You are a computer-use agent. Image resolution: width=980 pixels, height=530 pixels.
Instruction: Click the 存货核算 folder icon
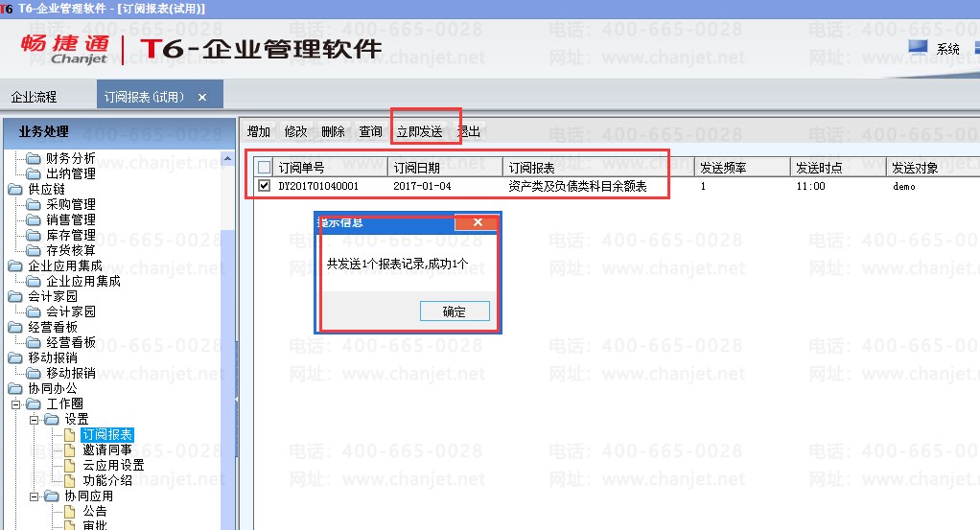[34, 250]
